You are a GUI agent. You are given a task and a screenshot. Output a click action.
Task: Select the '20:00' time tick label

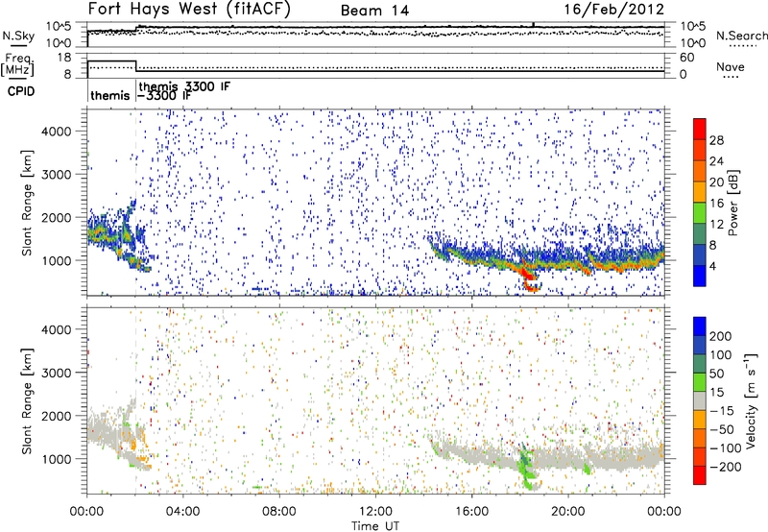click(x=567, y=512)
